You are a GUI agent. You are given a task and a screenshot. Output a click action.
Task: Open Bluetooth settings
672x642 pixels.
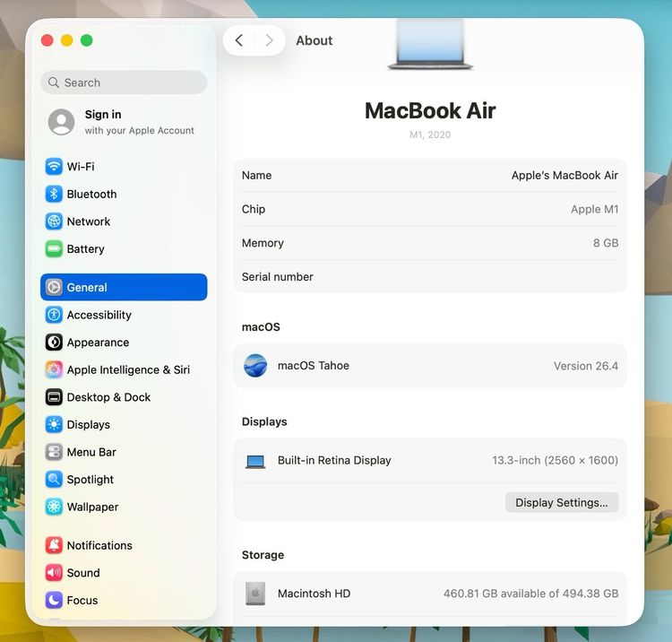124,194
